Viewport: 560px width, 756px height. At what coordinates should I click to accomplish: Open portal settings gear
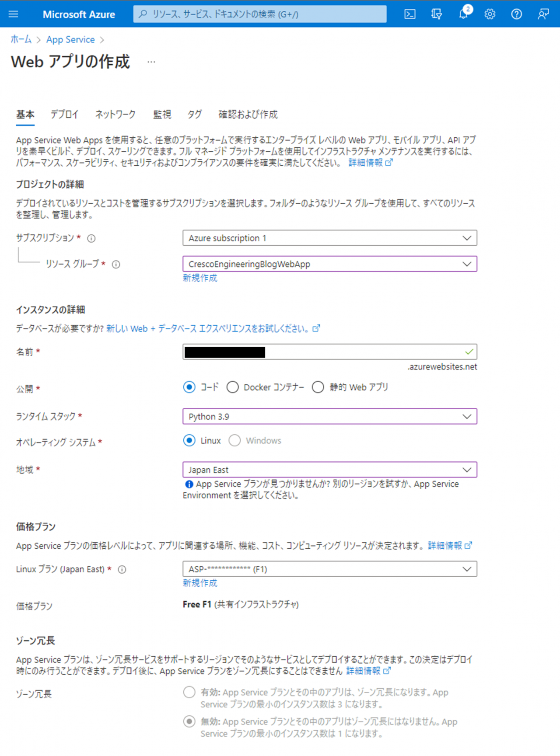490,14
